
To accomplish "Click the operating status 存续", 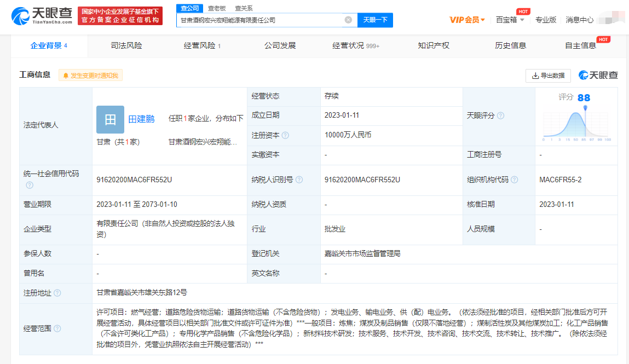I will [x=332, y=96].
